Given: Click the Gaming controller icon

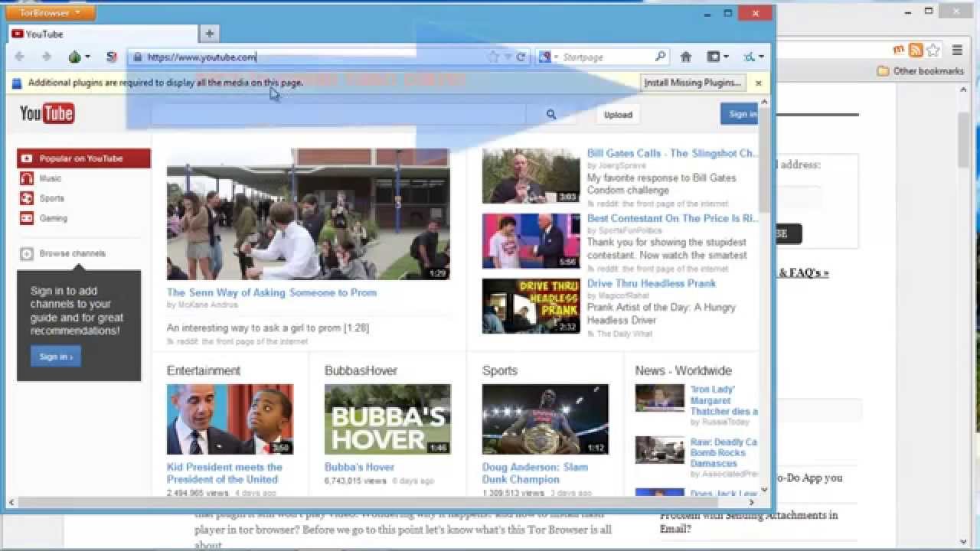Looking at the screenshot, I should pos(27,218).
